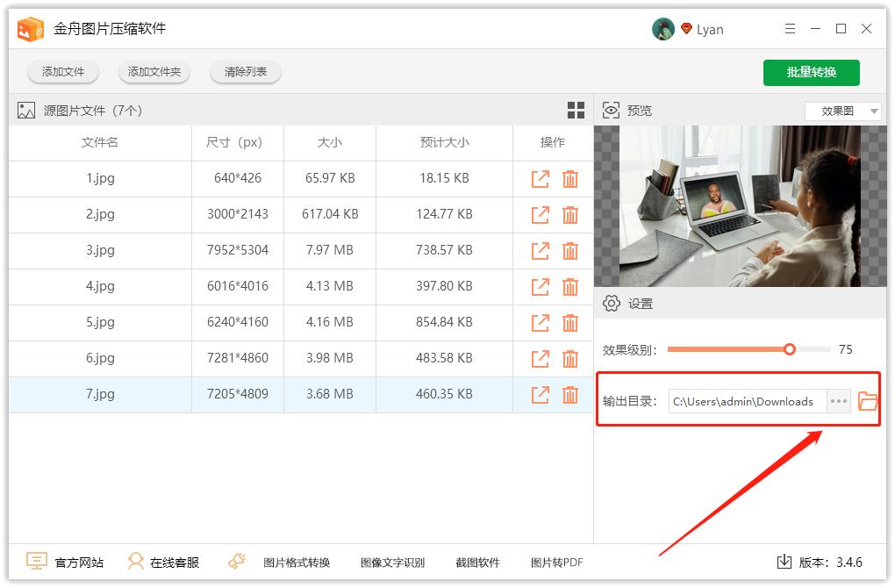The height and width of the screenshot is (588, 895).
Task: Open the 图片转PDF tool link
Action: (556, 562)
